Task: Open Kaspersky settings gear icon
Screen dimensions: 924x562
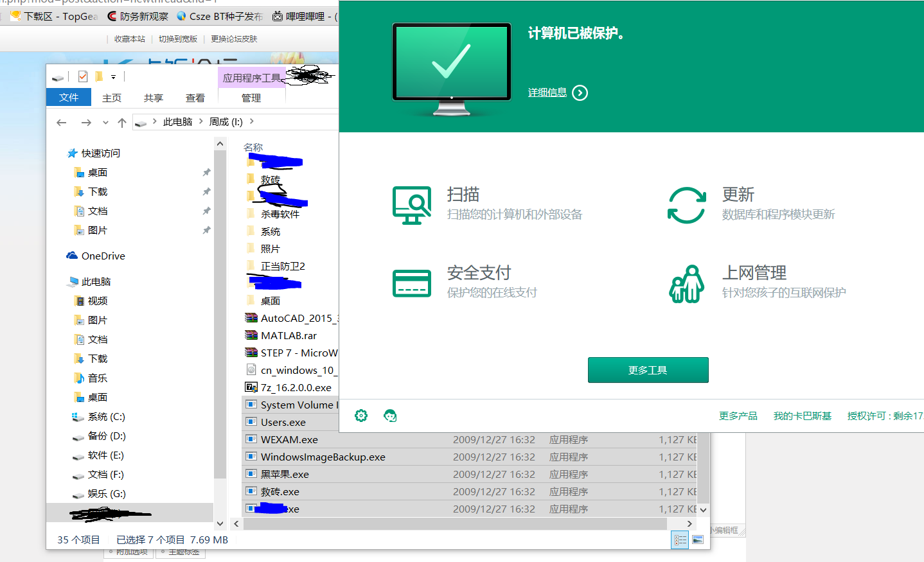Action: pos(361,416)
